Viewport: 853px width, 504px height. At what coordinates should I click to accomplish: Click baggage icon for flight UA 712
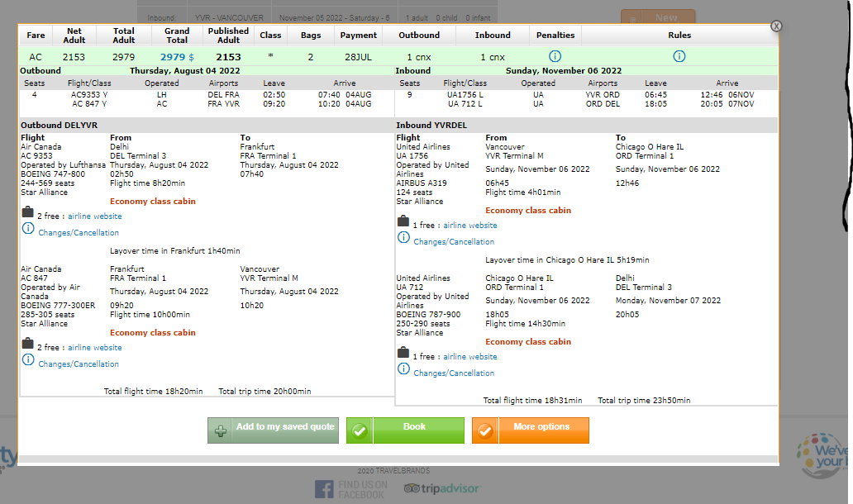click(403, 355)
